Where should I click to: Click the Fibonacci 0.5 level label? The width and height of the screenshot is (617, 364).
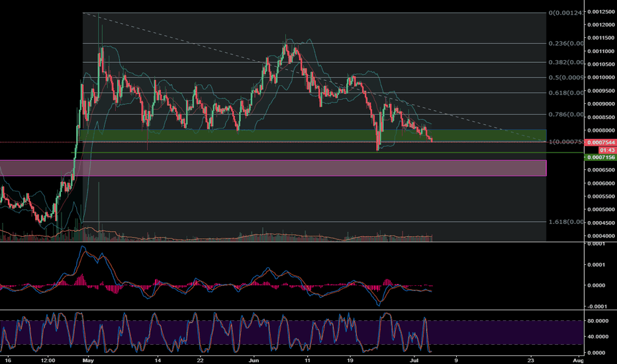pos(566,77)
